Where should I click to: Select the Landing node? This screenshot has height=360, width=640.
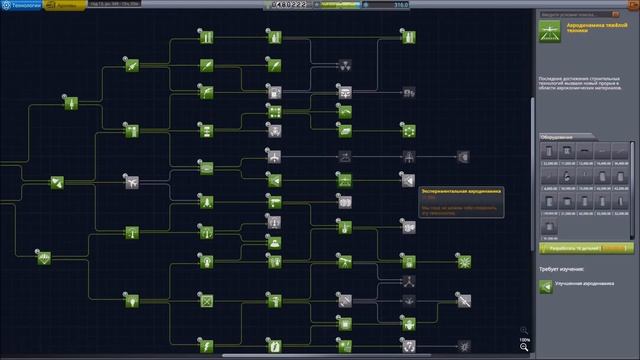(x=207, y=202)
